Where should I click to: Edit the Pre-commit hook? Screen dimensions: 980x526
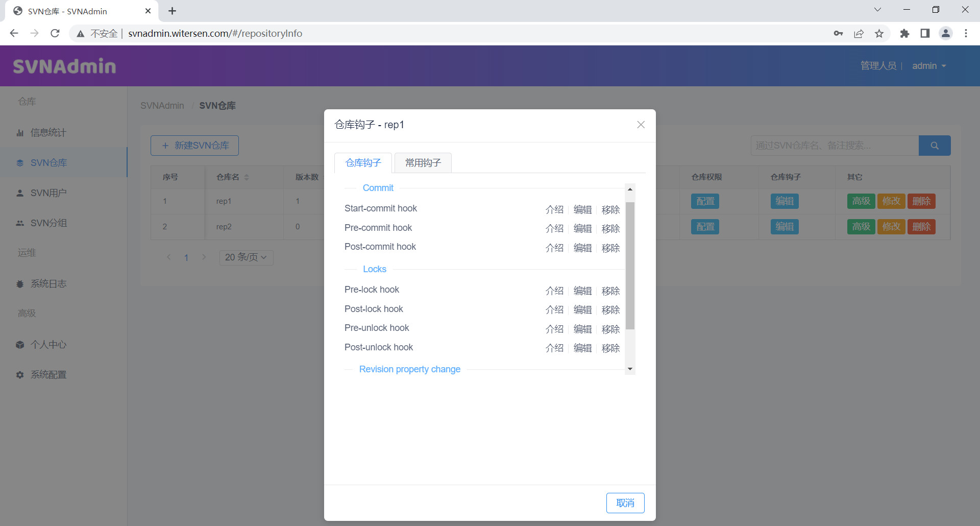(582, 228)
